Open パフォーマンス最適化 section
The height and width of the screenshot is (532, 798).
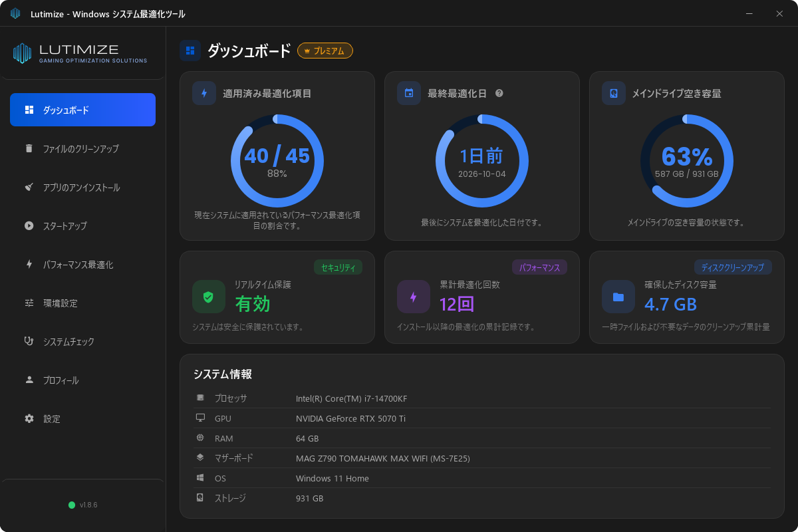(82, 264)
